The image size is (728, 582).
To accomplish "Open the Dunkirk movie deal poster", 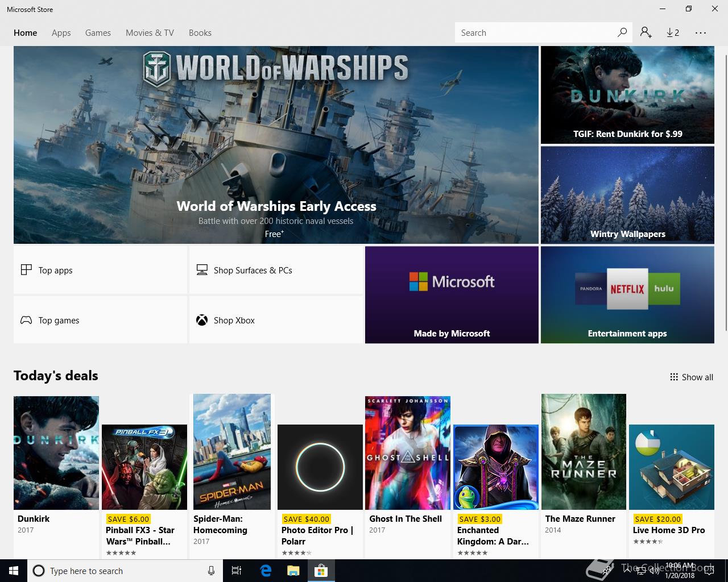I will (56, 453).
